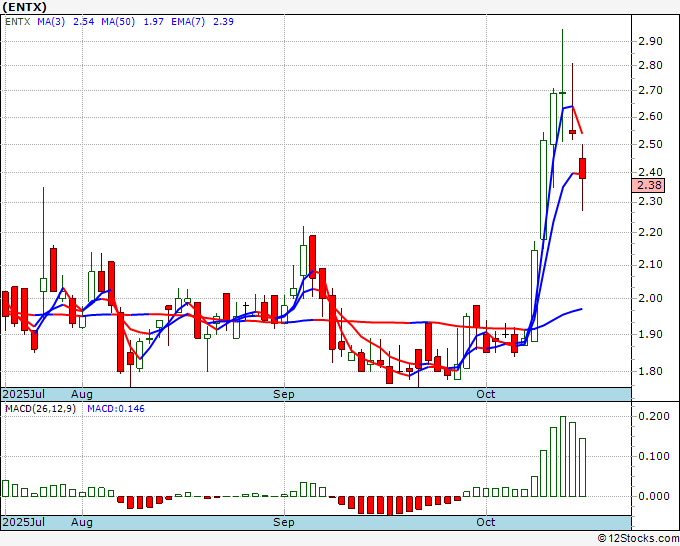This screenshot has width=680, height=546.
Task: Click Sep on the price chart axis
Action: (x=284, y=394)
